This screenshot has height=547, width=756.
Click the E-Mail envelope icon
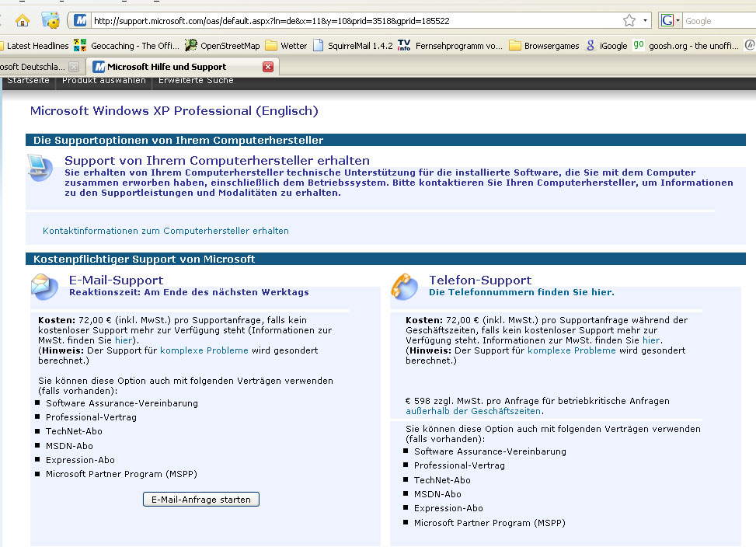pyautogui.click(x=44, y=286)
